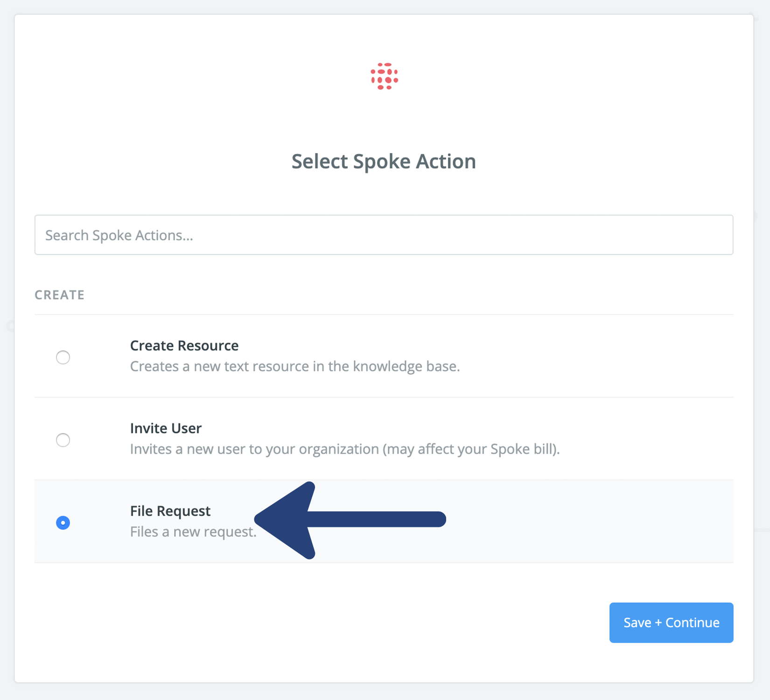Viewport: 770px width, 700px height.
Task: Focus the Search Spoke Actions field
Action: click(384, 235)
